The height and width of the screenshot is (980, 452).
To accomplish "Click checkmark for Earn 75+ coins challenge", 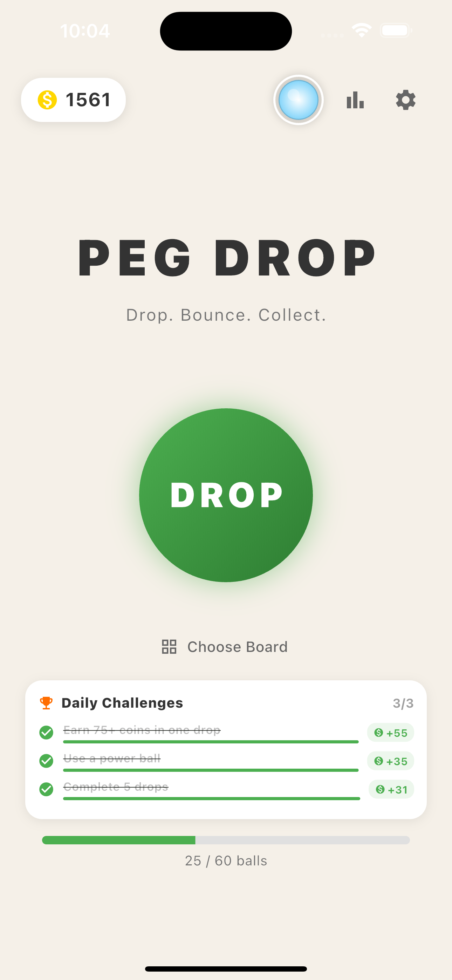I will (46, 732).
